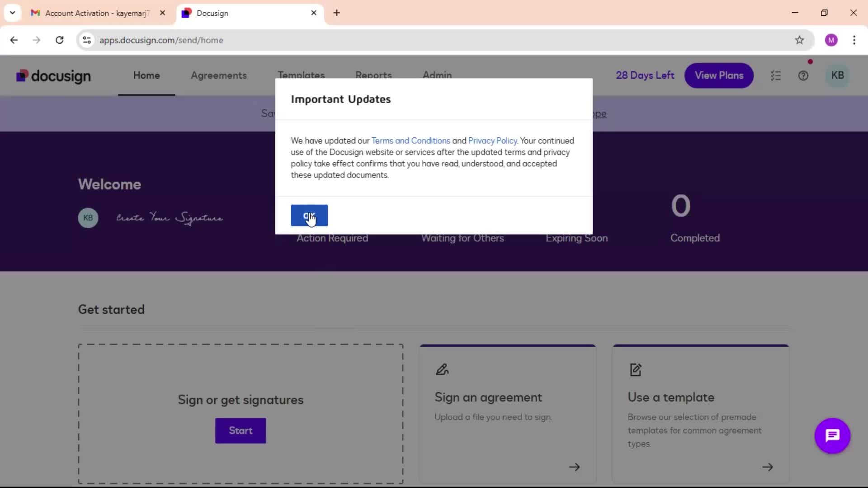
Task: Open the Sign an agreement card
Action: point(507,414)
